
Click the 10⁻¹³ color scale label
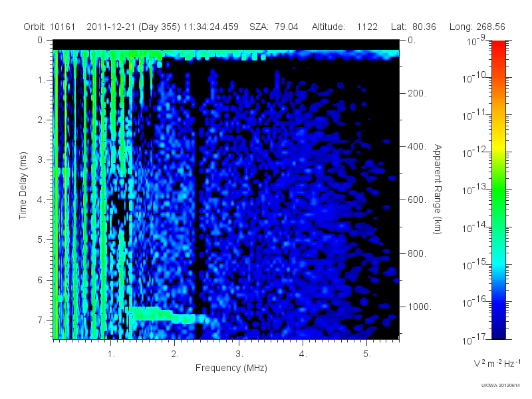coord(474,190)
